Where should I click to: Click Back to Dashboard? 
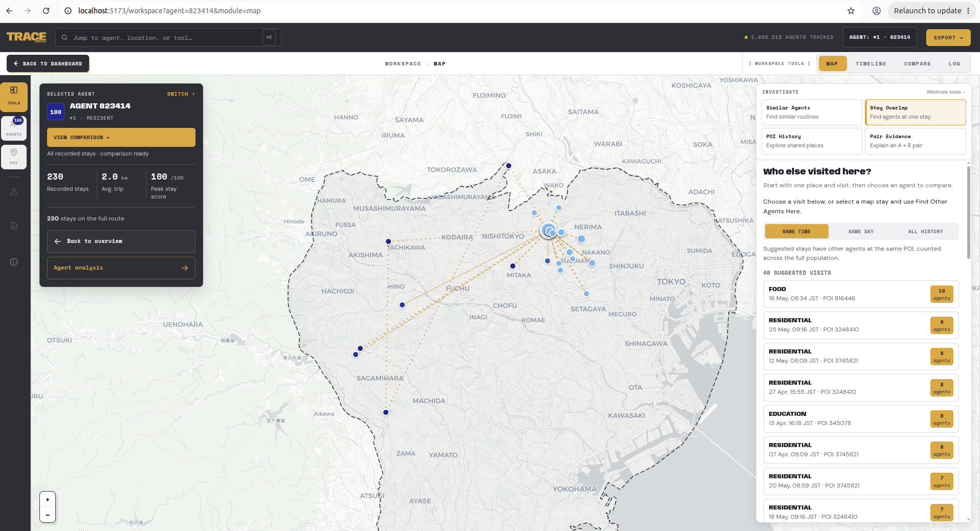(48, 63)
